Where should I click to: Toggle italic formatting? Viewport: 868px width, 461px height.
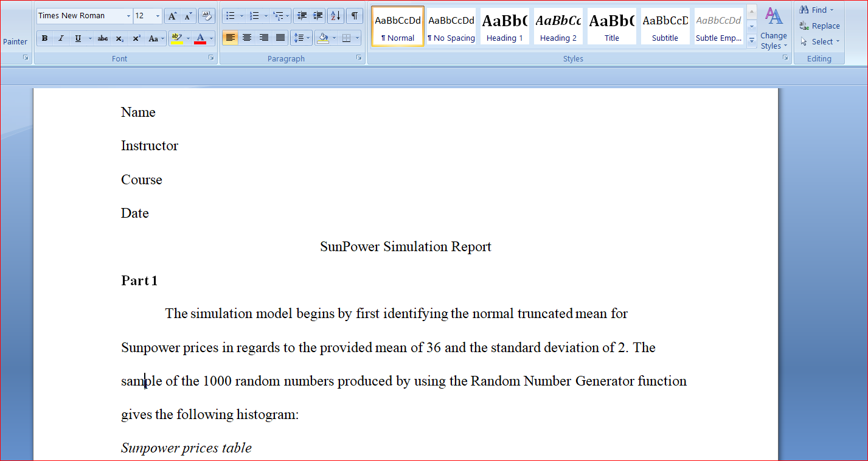pyautogui.click(x=61, y=38)
